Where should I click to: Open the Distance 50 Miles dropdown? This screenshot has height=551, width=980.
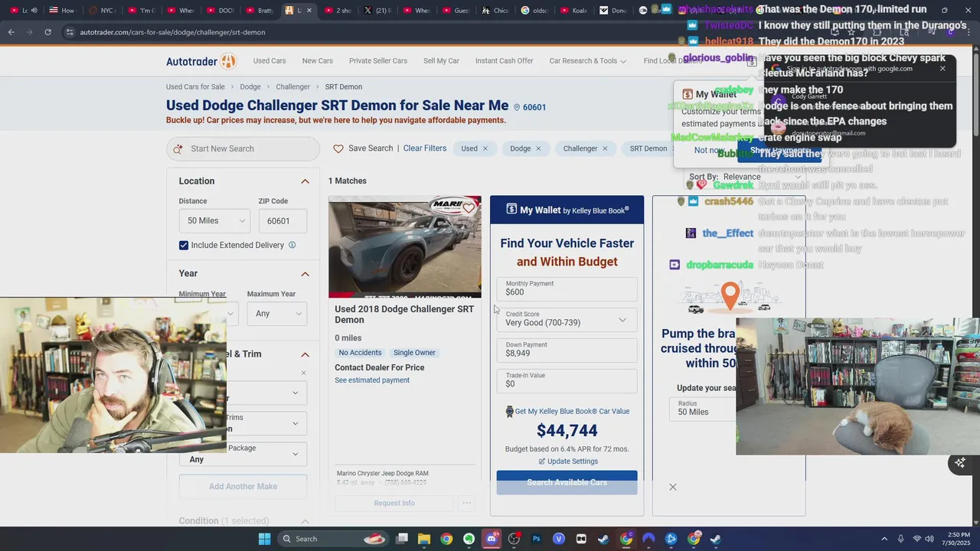214,220
